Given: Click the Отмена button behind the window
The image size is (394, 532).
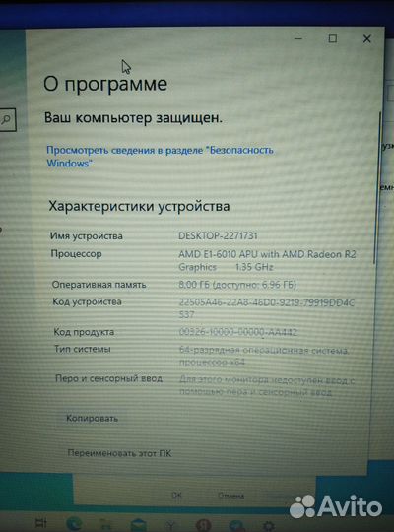Looking at the screenshot, I should click(x=231, y=496).
